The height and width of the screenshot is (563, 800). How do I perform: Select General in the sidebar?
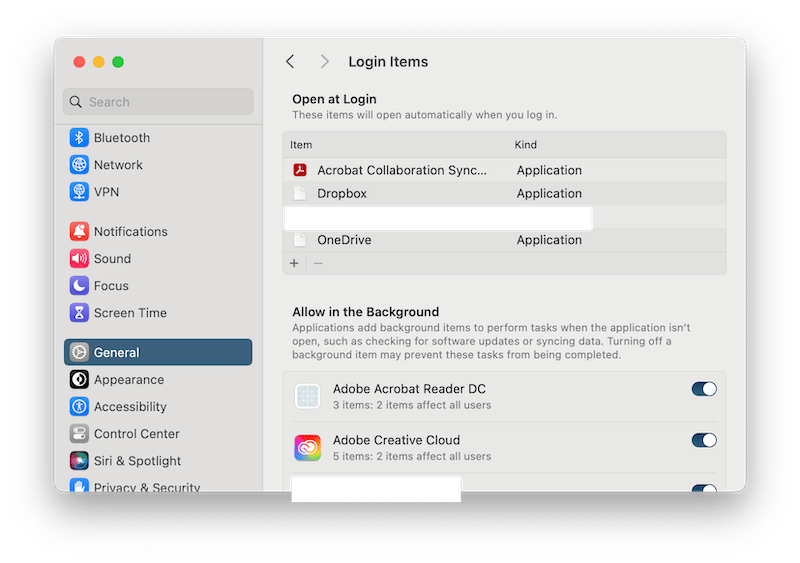coord(158,352)
